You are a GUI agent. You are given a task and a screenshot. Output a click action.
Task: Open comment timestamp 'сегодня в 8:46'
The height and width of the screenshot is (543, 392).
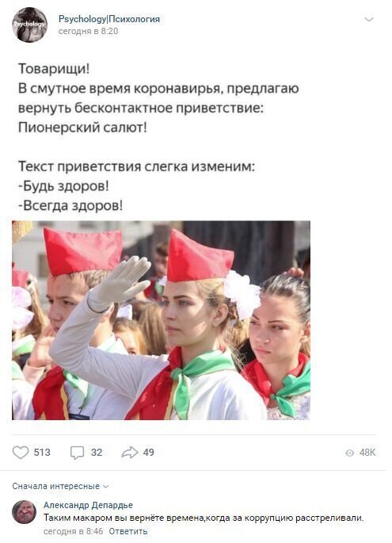tap(74, 531)
